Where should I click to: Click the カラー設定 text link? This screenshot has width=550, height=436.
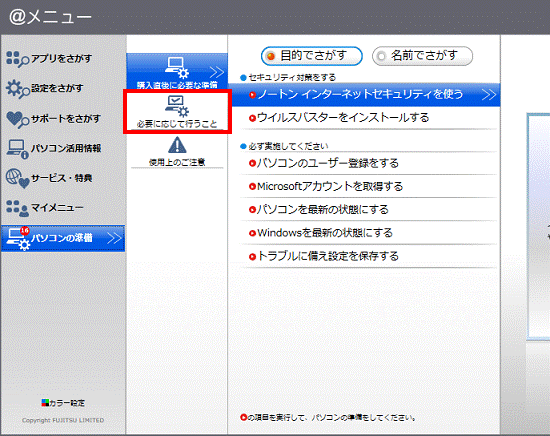67,403
